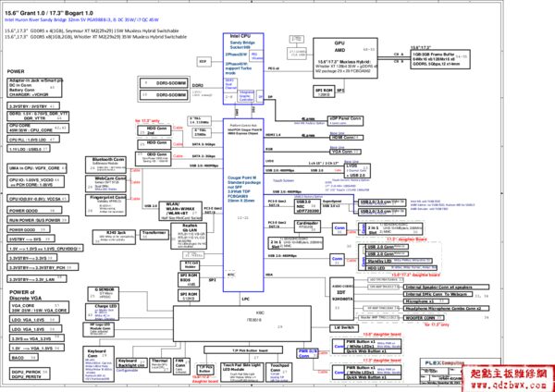Screen dimensions: 555x392
Task: Select the RJ45 Jack block
Action: point(114,237)
